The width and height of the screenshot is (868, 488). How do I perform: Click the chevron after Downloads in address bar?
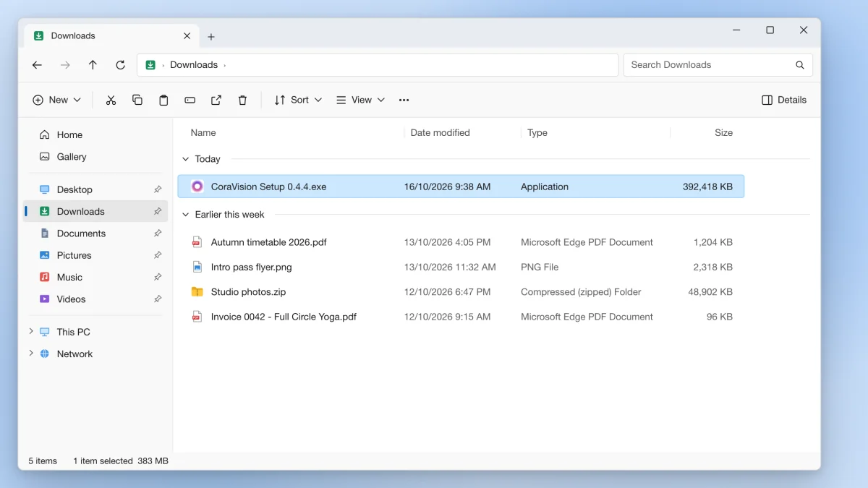tap(225, 65)
